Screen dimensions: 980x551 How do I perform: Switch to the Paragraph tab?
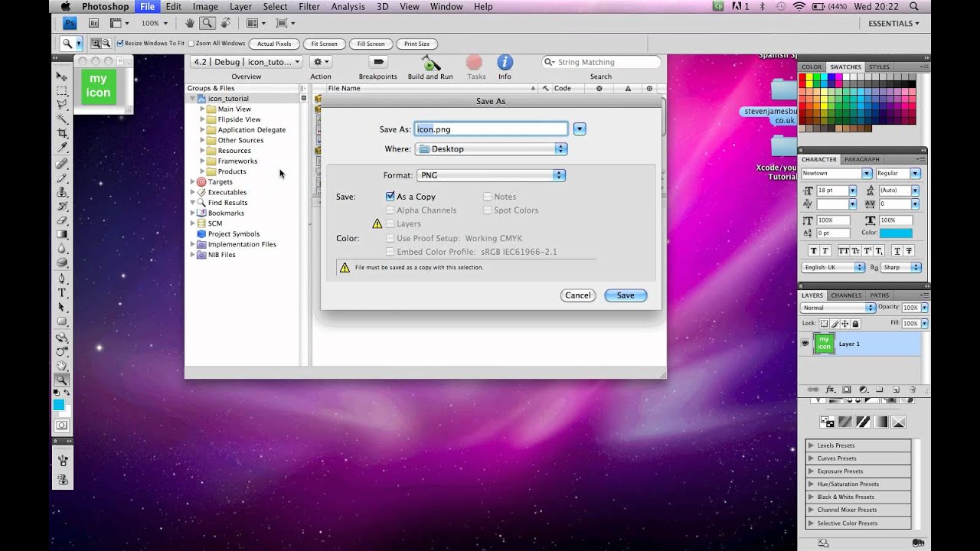pos(862,160)
